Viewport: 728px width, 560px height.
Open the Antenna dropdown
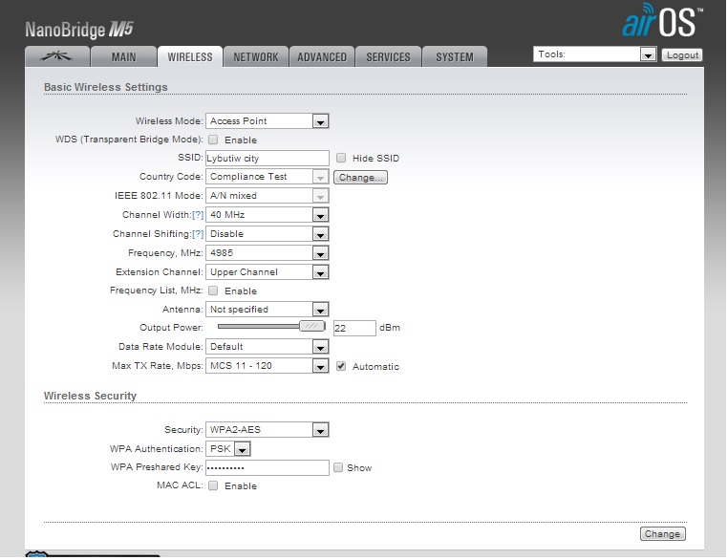click(x=267, y=310)
